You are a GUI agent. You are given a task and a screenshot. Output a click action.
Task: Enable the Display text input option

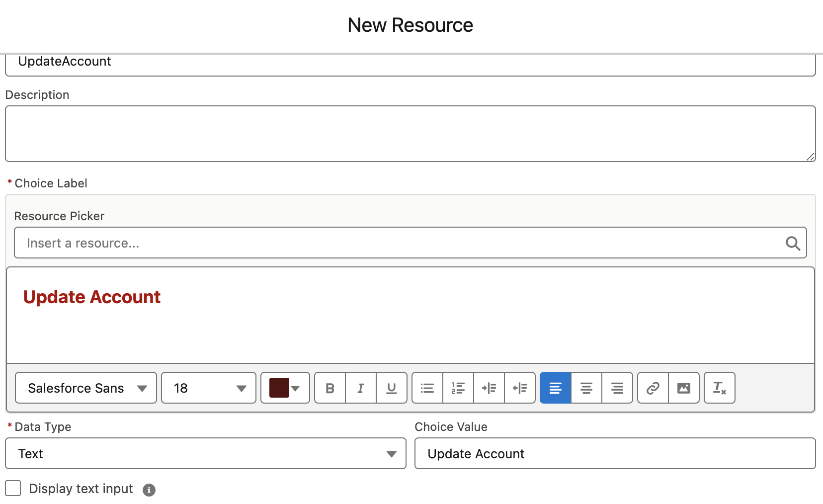point(12,489)
